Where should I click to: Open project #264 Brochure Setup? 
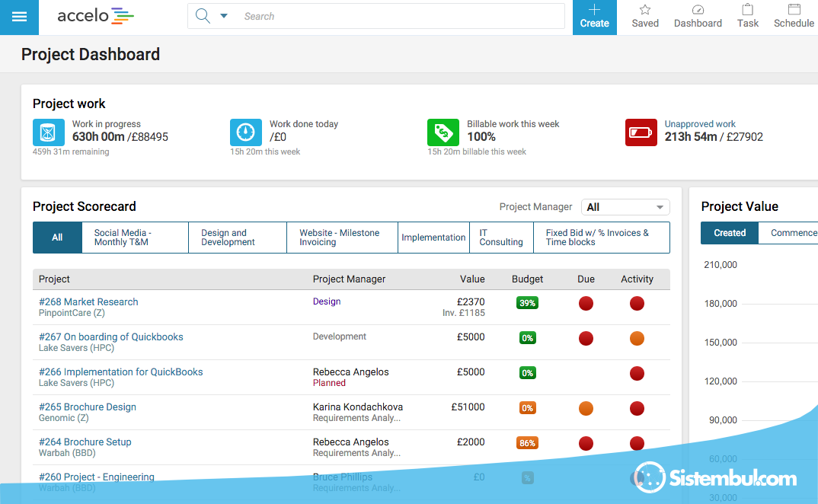point(85,442)
